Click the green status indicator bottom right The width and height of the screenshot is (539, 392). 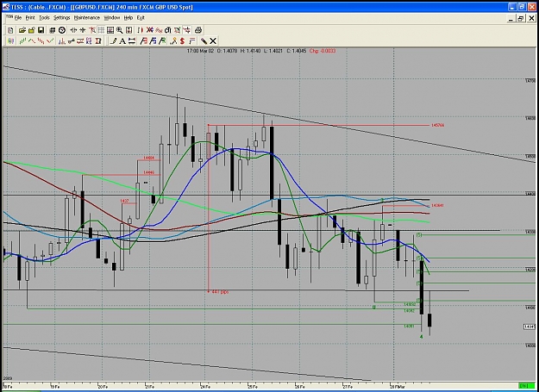pyautogui.click(x=527, y=385)
